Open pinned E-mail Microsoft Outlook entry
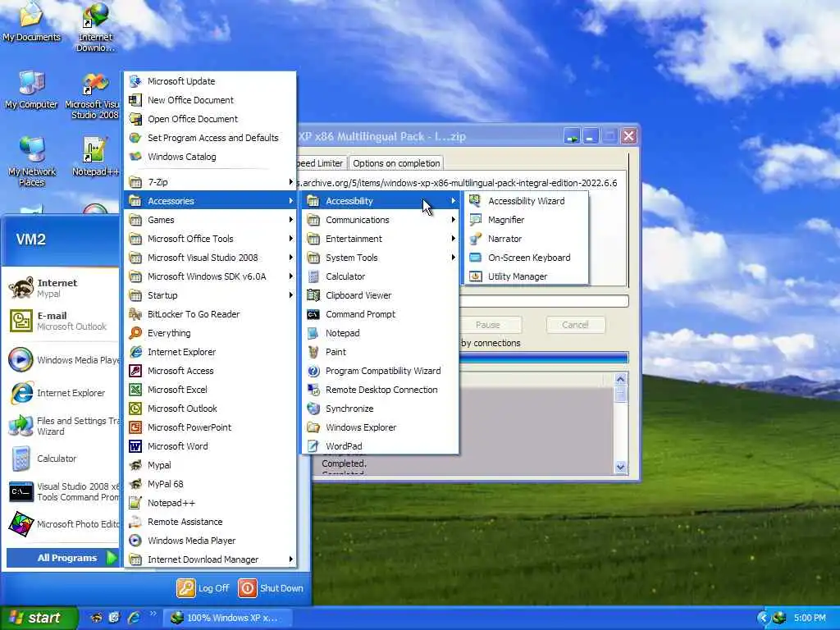Viewport: 840px width, 630px height. (61, 321)
